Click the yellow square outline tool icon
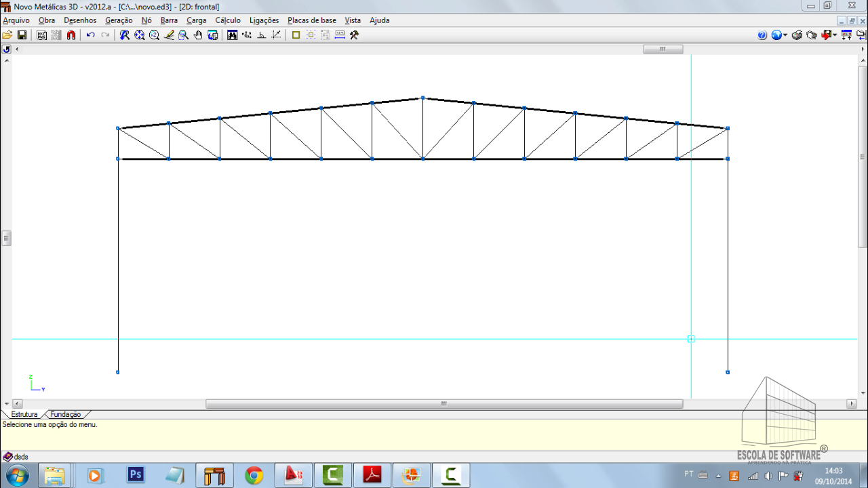The image size is (868, 488). pos(296,35)
